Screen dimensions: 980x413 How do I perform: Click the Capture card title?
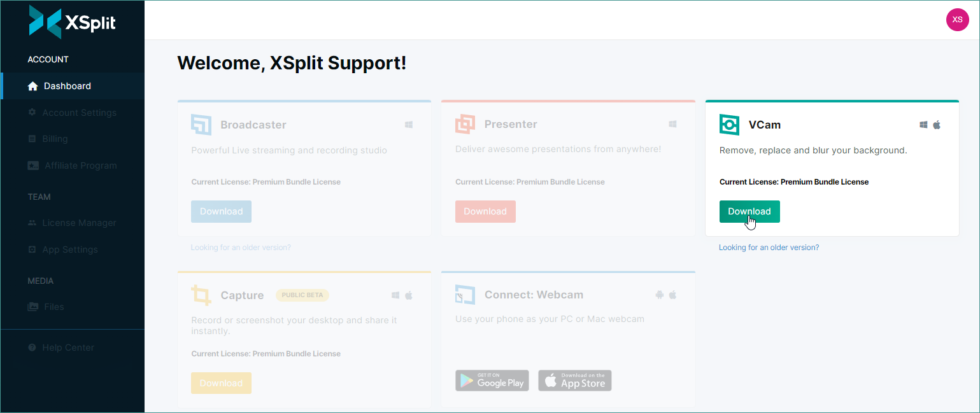242,295
